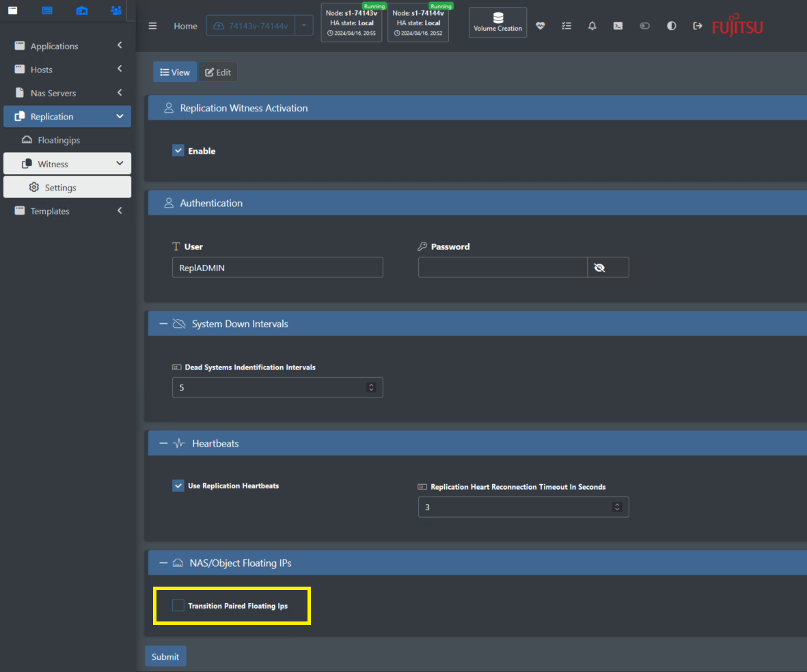Screen dimensions: 807x672
Task: Collapse the Heartbeats section
Action: point(163,443)
